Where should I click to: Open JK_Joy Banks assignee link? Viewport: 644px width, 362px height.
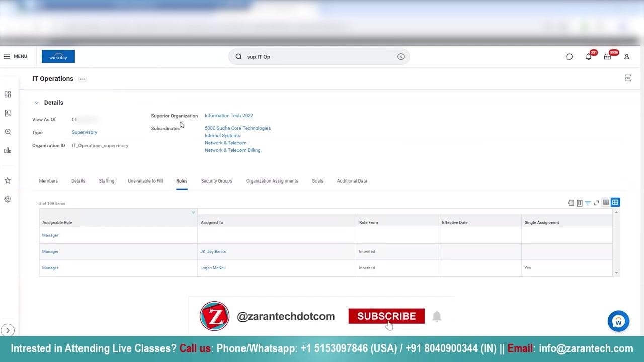point(213,252)
